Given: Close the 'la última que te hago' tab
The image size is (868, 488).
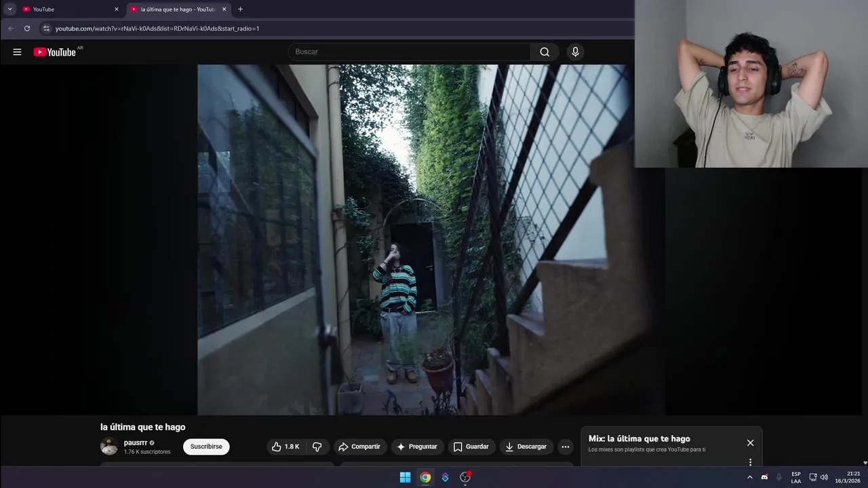Looking at the screenshot, I should coord(224,9).
